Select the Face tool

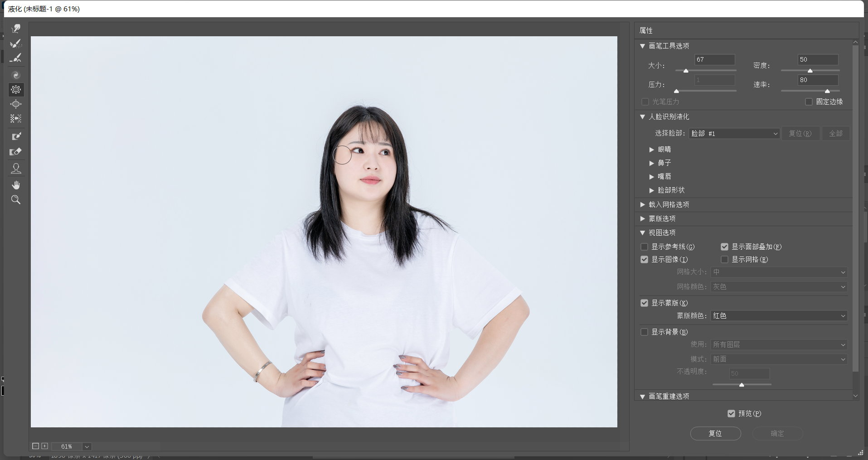[x=16, y=169]
